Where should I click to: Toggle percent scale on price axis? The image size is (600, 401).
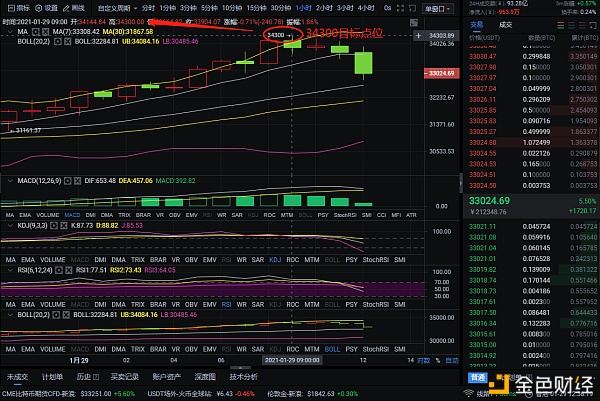pyautogui.click(x=438, y=360)
